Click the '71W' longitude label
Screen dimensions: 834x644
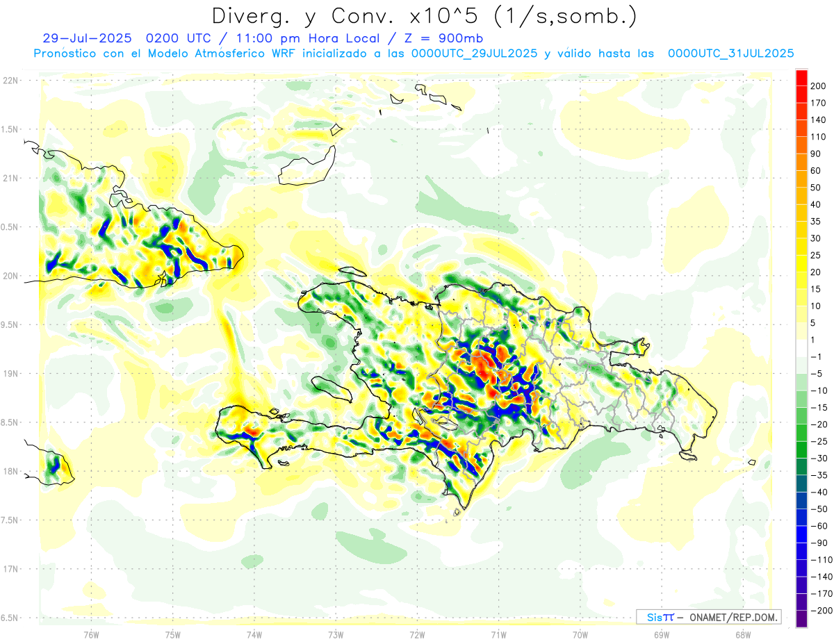498,634
